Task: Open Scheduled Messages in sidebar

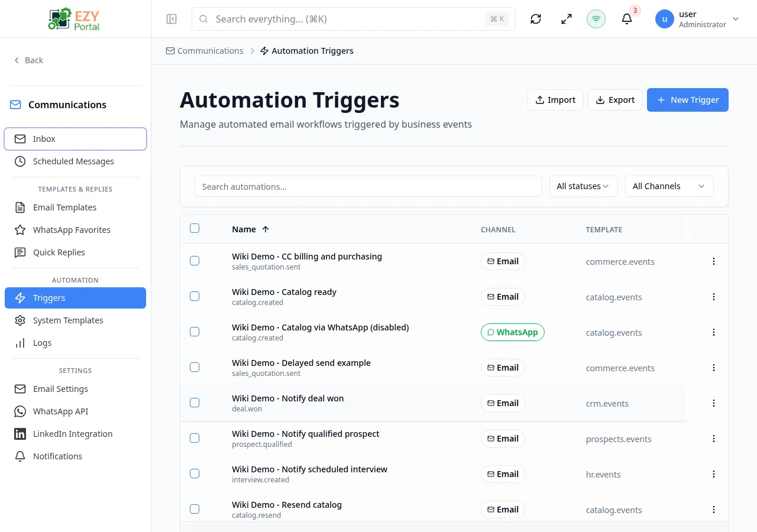Action: pyautogui.click(x=75, y=161)
